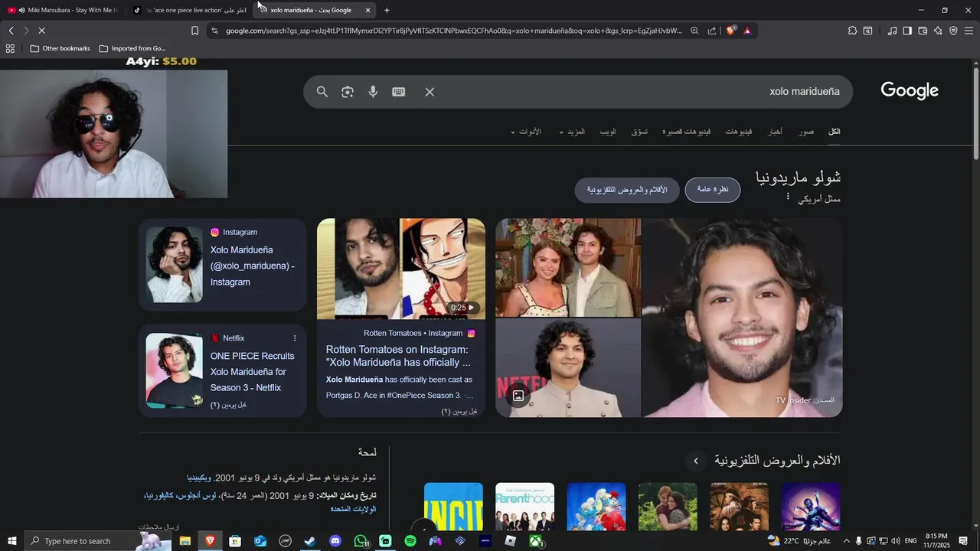Open the Google logo homepage link
This screenshot has height=551, width=980.
(x=910, y=90)
